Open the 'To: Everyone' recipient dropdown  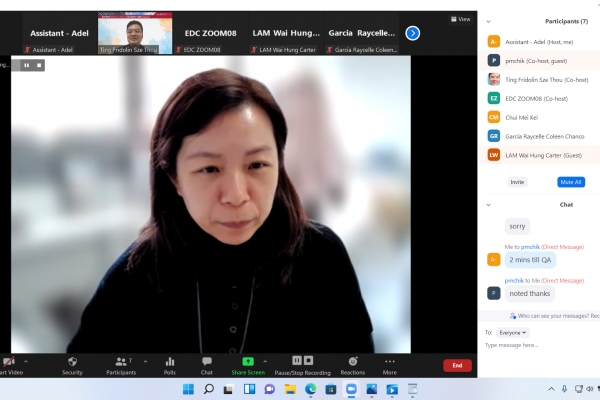pos(512,333)
